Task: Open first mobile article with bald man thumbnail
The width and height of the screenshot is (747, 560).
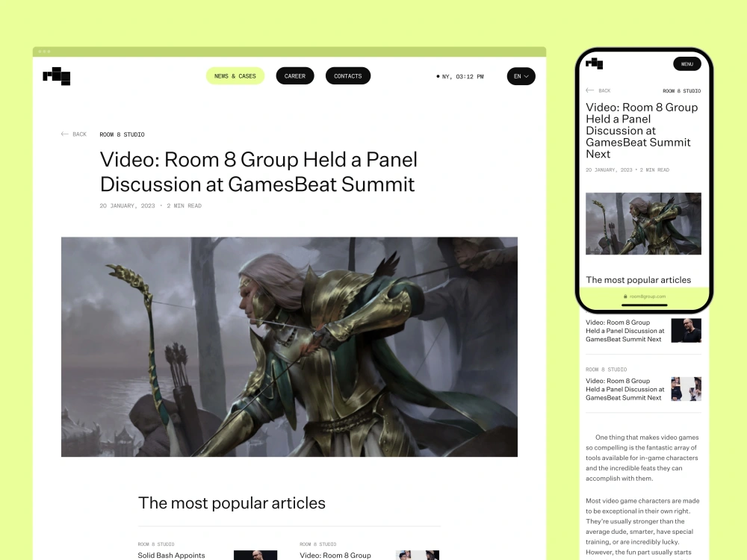Action: point(625,331)
